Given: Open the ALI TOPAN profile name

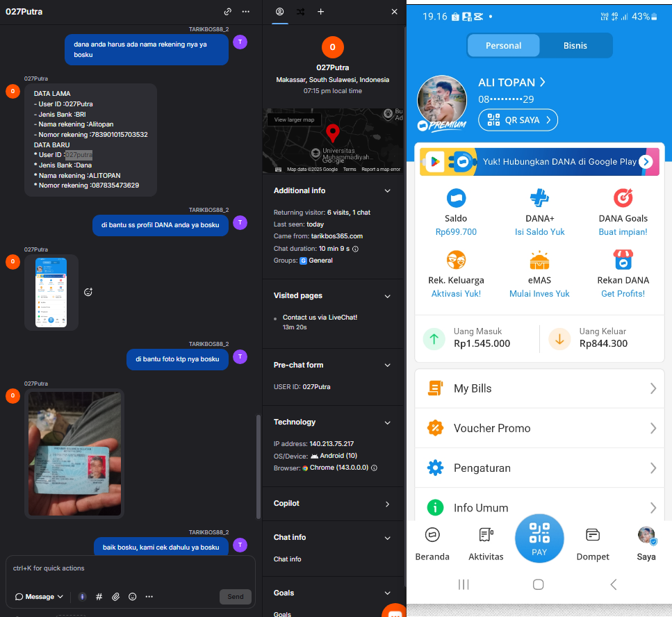Looking at the screenshot, I should [511, 82].
